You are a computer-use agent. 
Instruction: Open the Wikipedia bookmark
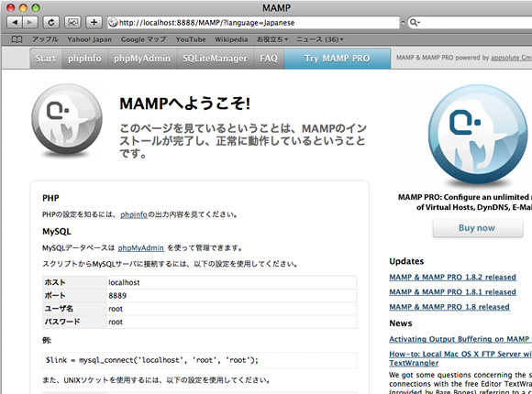[x=231, y=39]
